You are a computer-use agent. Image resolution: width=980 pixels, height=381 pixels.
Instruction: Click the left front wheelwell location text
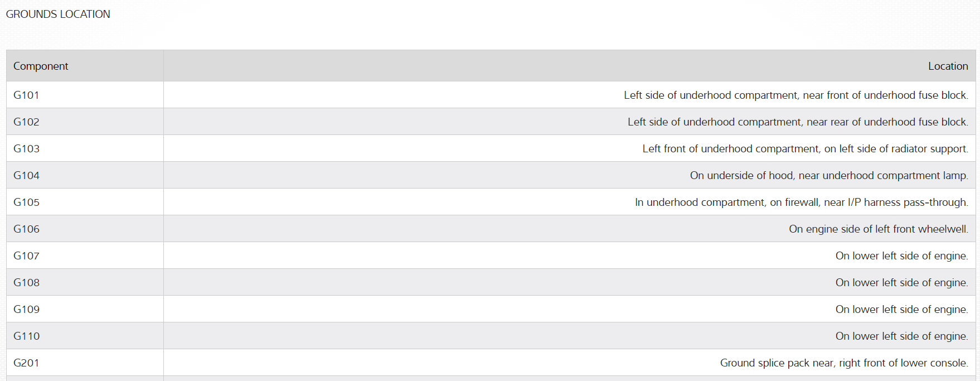878,229
